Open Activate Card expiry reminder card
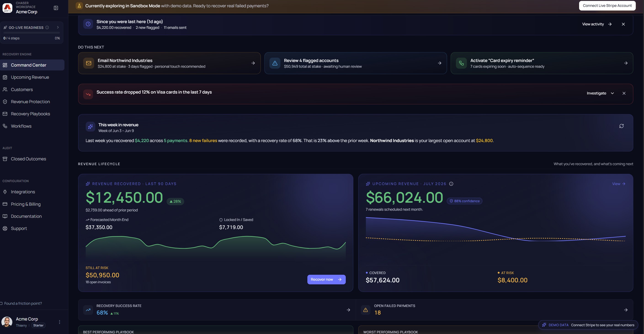Image resolution: width=644 pixels, height=334 pixels. click(542, 63)
